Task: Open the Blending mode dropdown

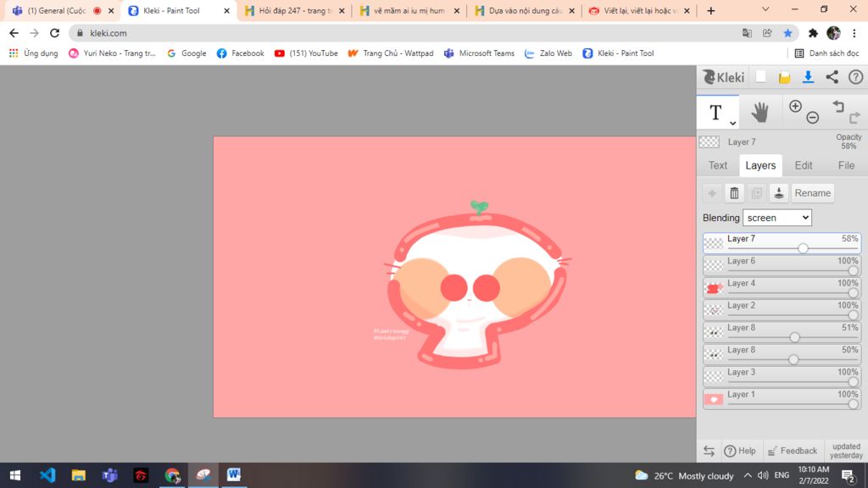Action: coord(777,218)
